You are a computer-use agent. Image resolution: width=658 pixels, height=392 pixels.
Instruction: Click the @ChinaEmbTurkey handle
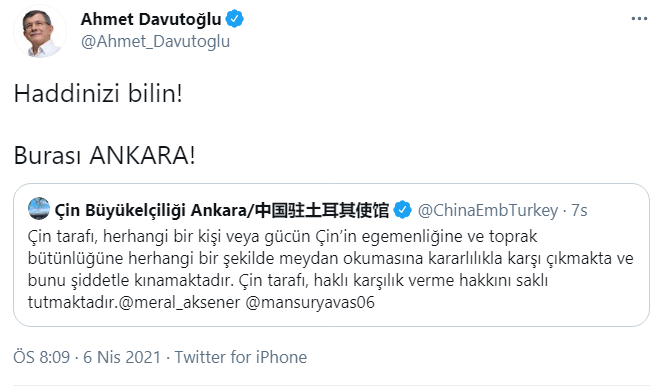click(488, 210)
